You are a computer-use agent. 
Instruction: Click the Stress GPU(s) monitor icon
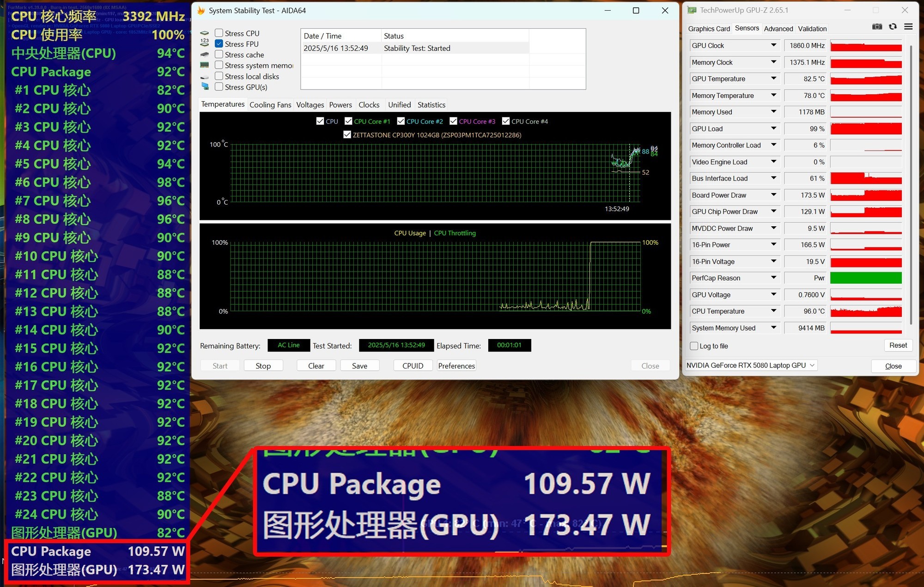pos(205,87)
